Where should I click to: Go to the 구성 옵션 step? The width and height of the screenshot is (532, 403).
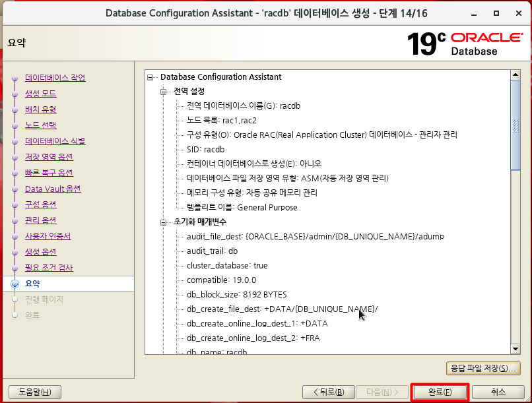point(41,204)
